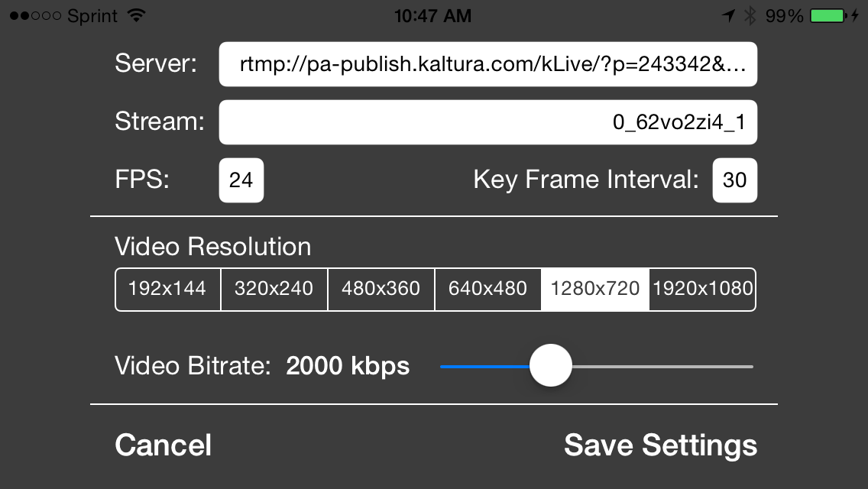
Task: Tap the 10:47 AM clock
Action: (432, 15)
